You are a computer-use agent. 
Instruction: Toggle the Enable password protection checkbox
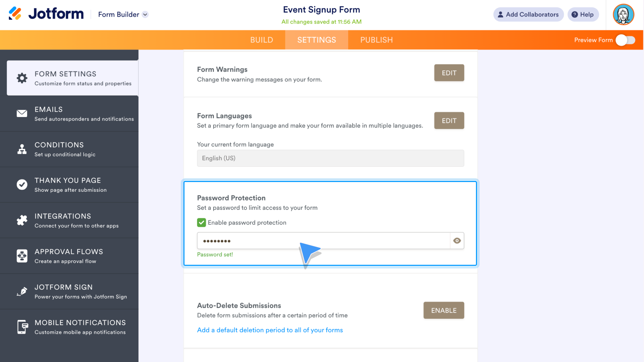[x=201, y=222]
